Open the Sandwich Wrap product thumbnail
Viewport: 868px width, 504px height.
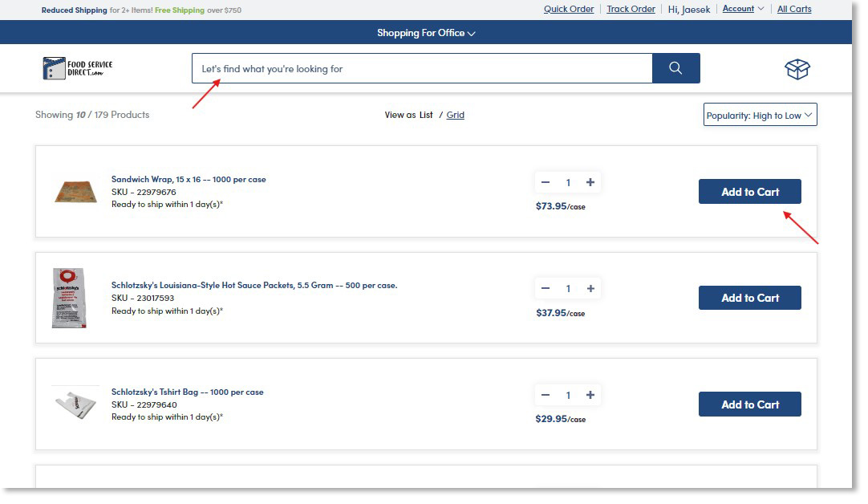click(76, 192)
